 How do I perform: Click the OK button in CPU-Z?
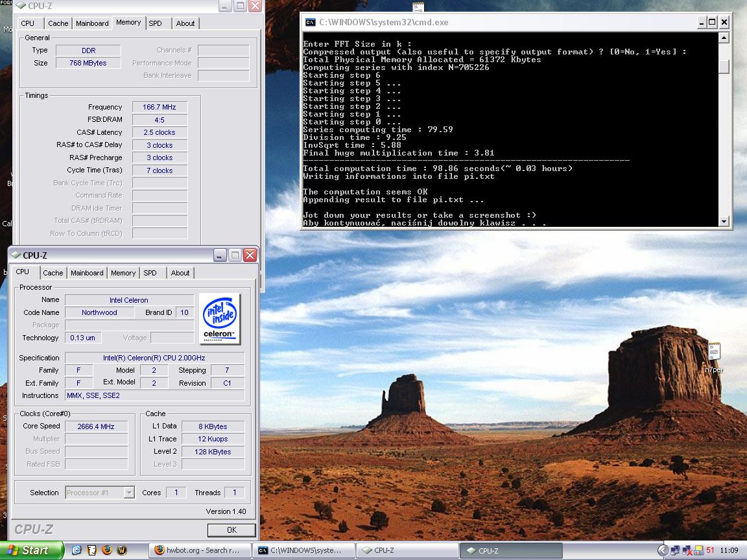tap(231, 530)
